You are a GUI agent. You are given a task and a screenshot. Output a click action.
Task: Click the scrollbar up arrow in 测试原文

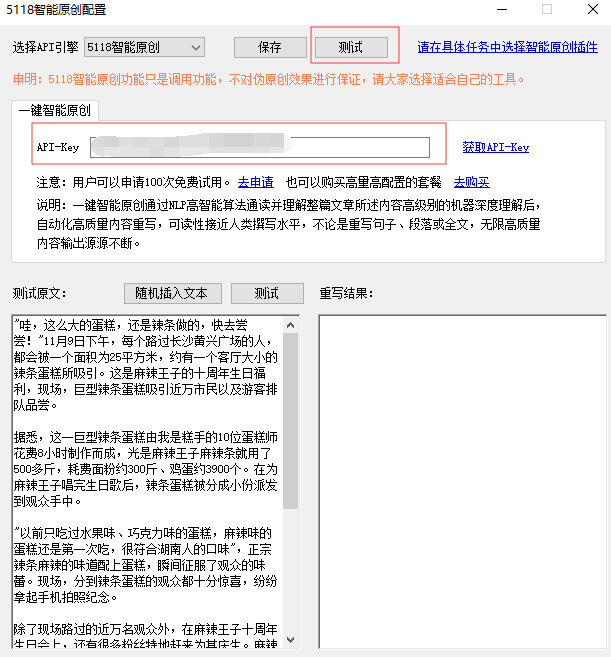click(290, 325)
